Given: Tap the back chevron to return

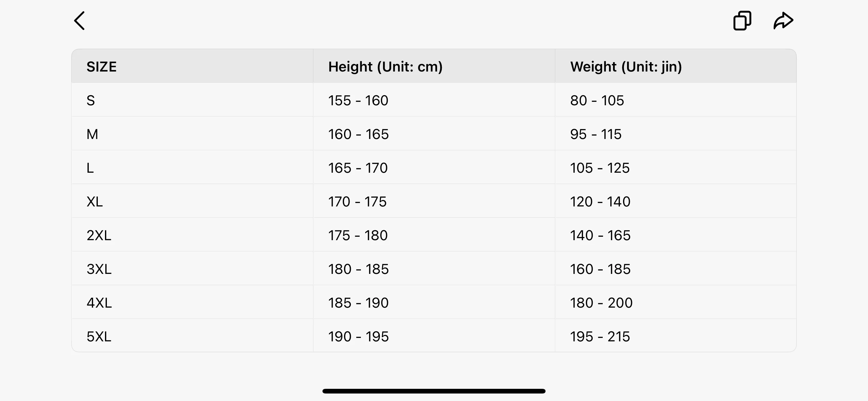Looking at the screenshot, I should [80, 21].
